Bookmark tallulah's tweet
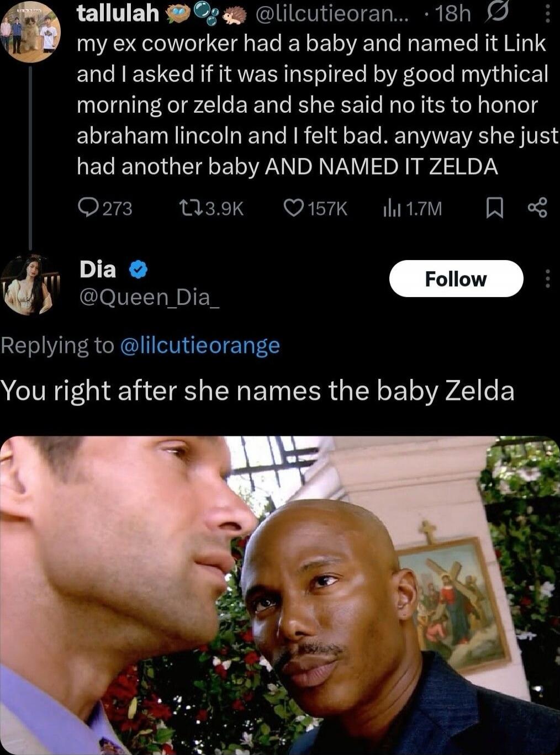The width and height of the screenshot is (560, 755). pos(494,208)
